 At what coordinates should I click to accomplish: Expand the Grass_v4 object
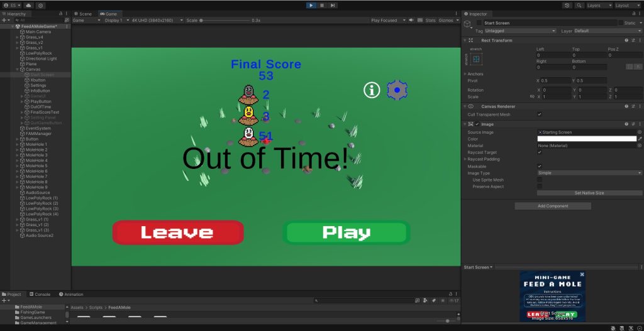(17, 37)
